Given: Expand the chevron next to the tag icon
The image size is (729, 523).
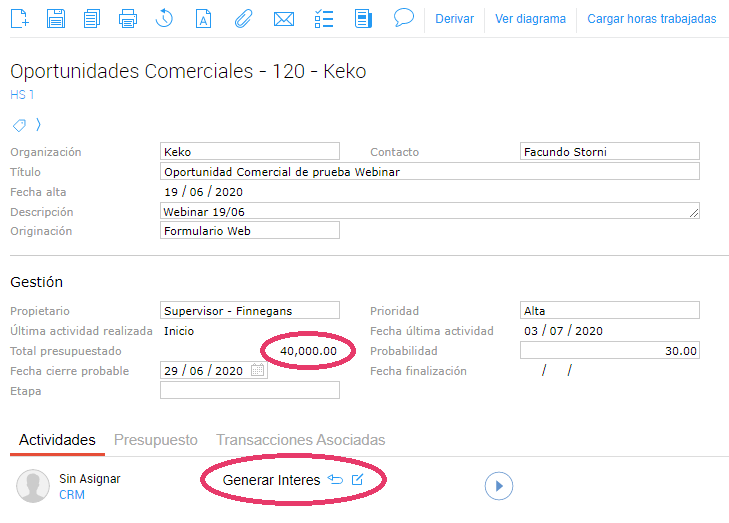Looking at the screenshot, I should tap(38, 125).
